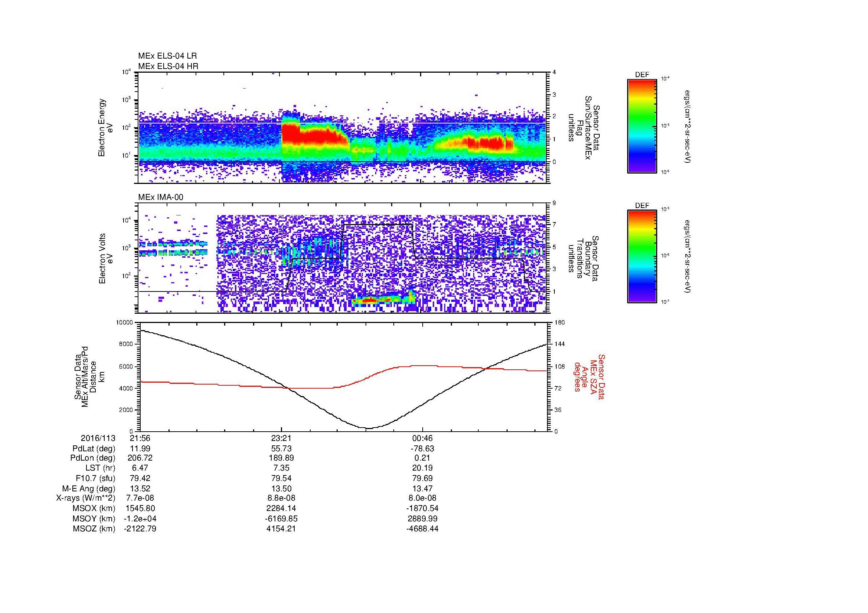Click the X-rays value '7.7e-08'

click(140, 498)
